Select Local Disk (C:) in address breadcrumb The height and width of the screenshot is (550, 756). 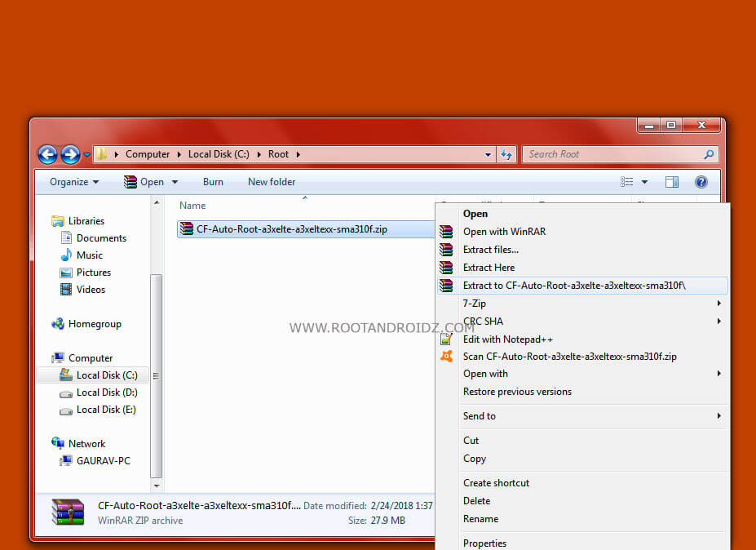[219, 154]
